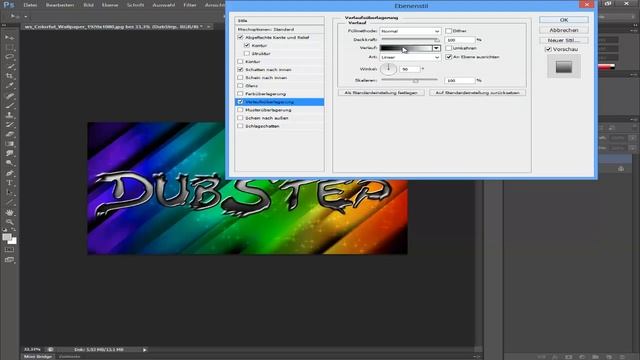640x360 pixels.
Task: Open the Auswahl menu
Action: [x=163, y=5]
